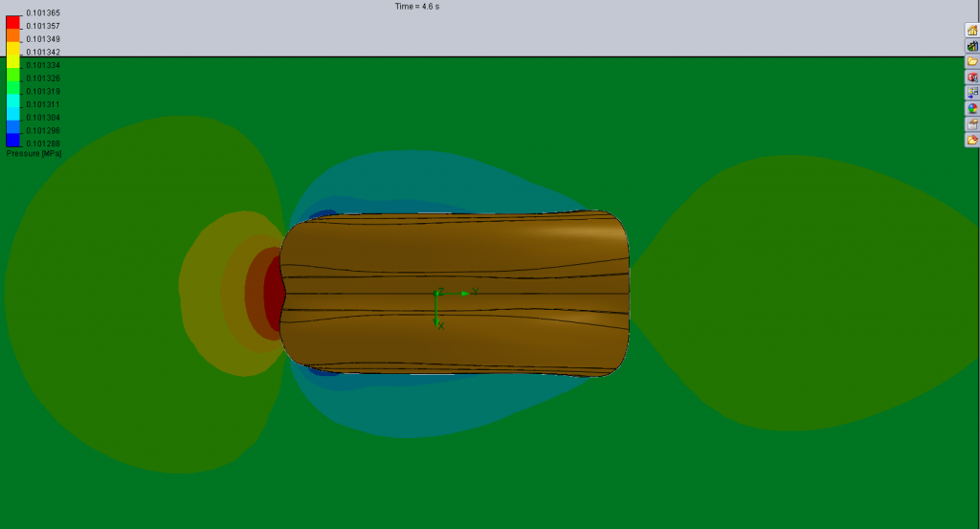Click the legend value 0.101342
This screenshot has height=529, width=980.
point(43,53)
